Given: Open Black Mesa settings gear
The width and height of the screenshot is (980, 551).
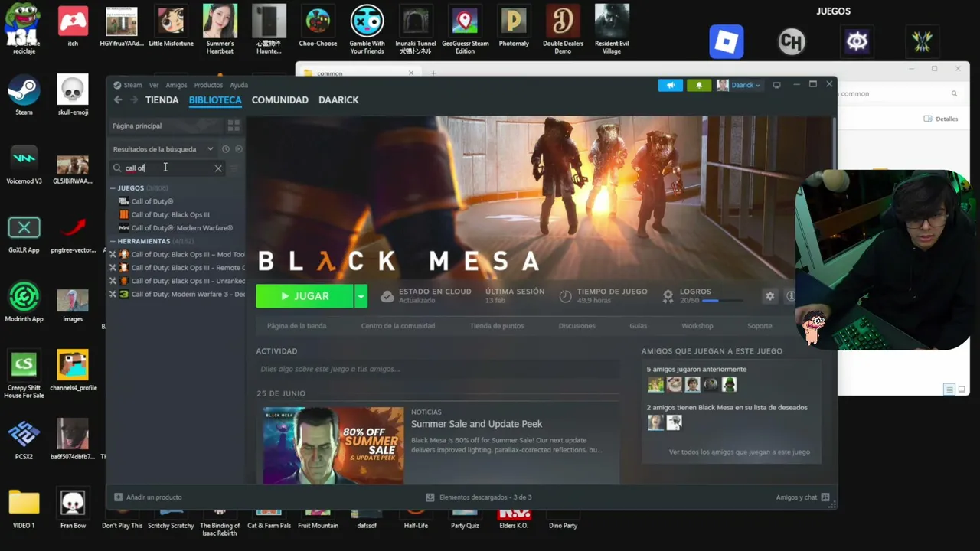Looking at the screenshot, I should point(769,296).
